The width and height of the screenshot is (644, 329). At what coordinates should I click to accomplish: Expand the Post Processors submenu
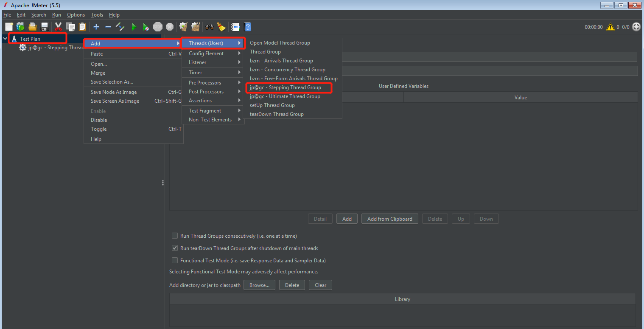[213, 92]
